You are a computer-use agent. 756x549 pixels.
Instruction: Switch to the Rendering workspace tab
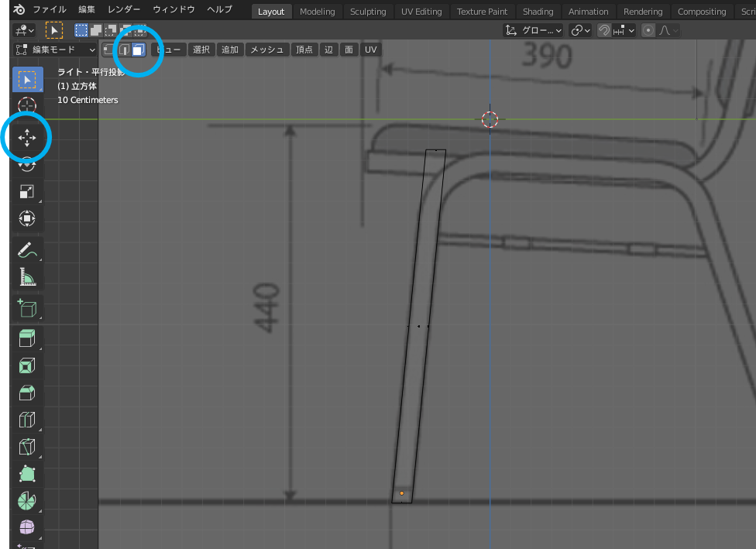click(643, 12)
